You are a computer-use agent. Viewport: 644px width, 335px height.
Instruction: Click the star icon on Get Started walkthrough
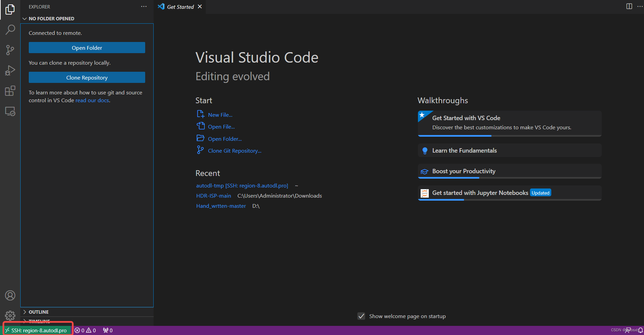[x=422, y=115]
